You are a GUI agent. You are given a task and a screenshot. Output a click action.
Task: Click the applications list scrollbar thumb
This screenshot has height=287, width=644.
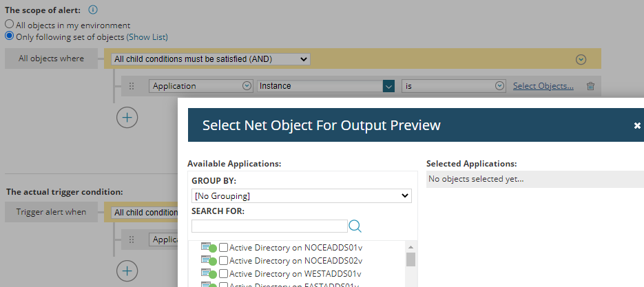[411, 259]
